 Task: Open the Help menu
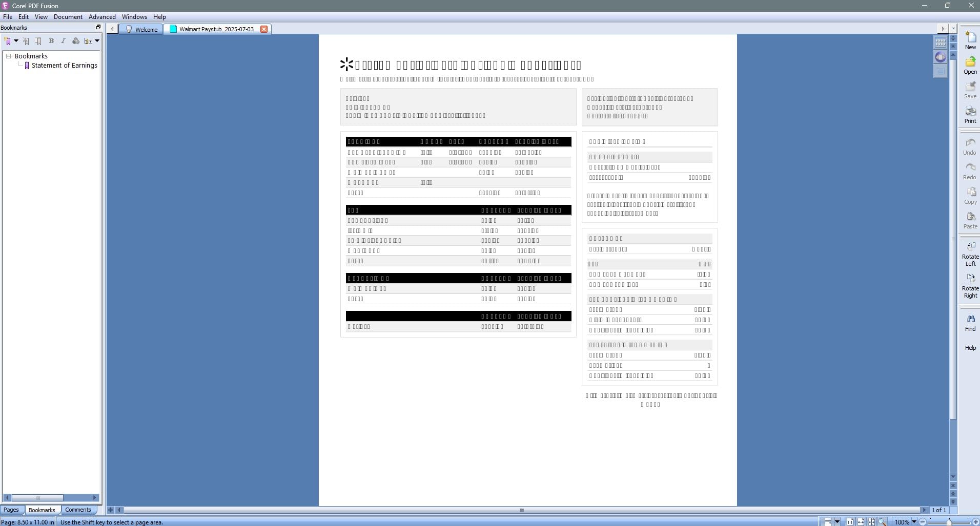[x=159, y=17]
